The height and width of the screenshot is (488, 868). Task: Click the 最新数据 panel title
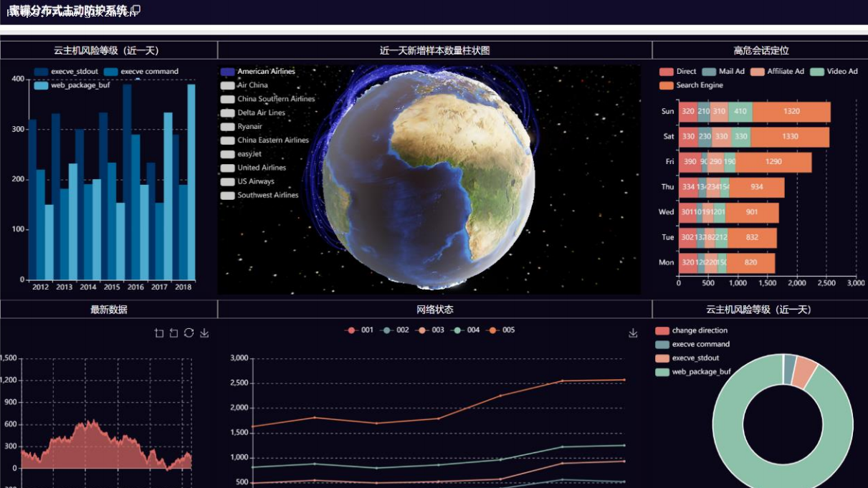(109, 310)
